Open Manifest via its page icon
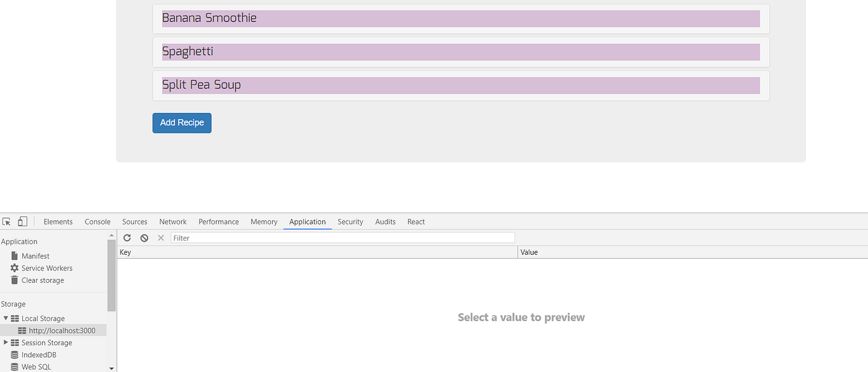 click(x=14, y=255)
